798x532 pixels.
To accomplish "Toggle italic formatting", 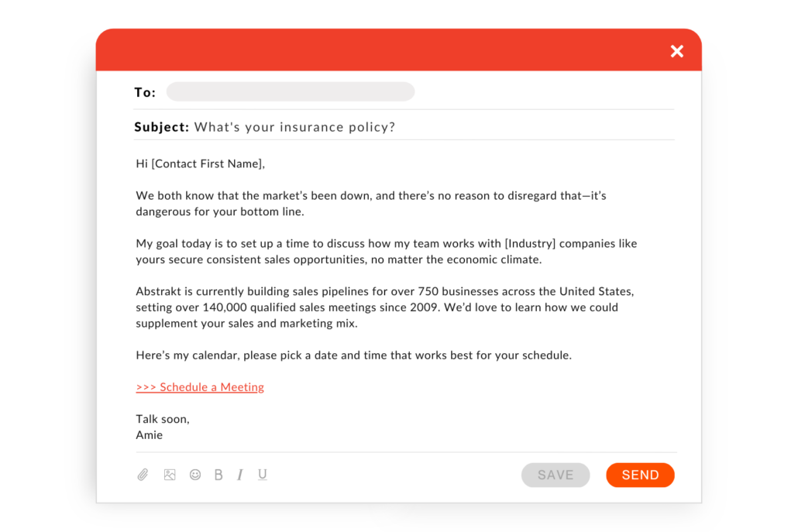I will 240,475.
